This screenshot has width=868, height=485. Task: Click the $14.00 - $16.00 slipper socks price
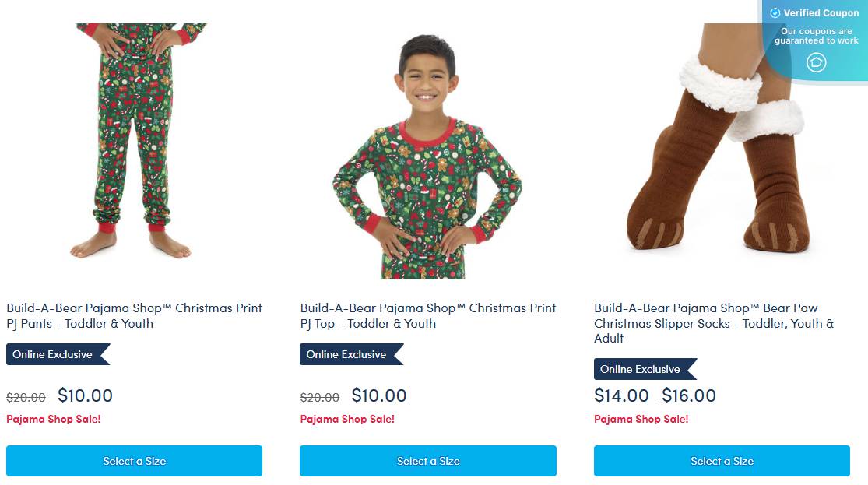655,395
